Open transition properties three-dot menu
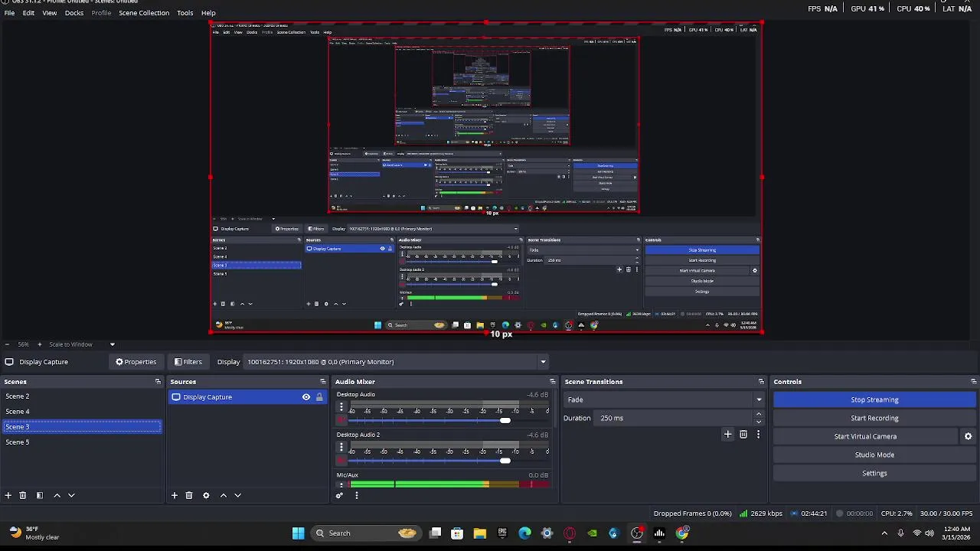980x551 pixels. 758,435
